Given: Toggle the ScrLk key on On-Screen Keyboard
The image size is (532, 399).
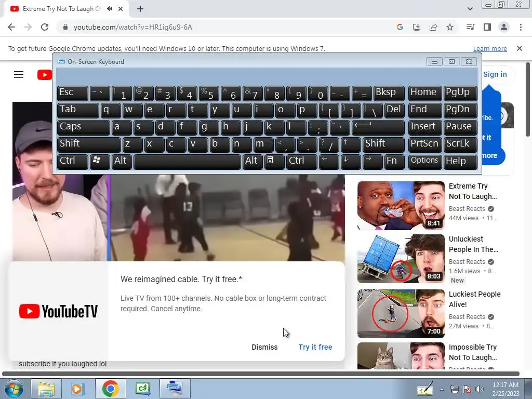Looking at the screenshot, I should point(460,144).
